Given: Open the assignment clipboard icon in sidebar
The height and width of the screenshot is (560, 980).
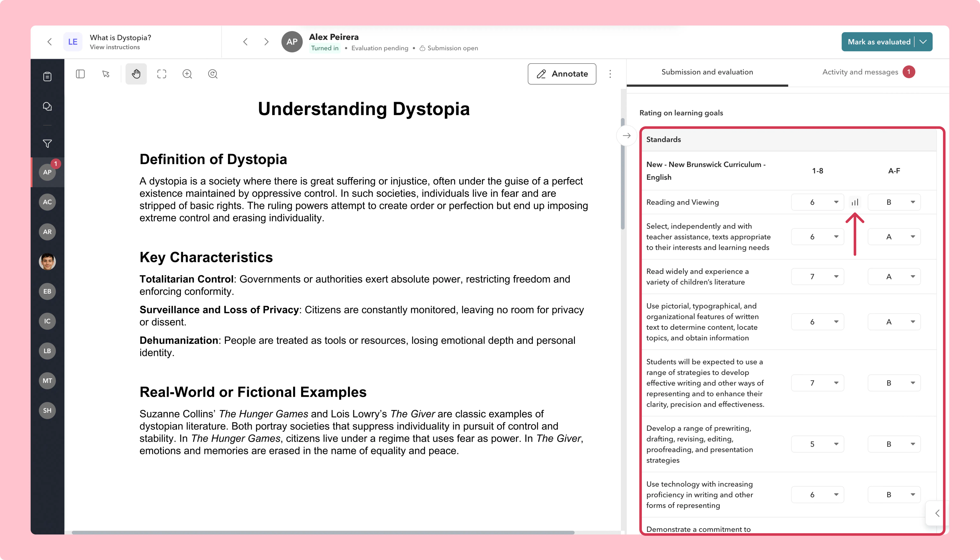Looking at the screenshot, I should (x=47, y=77).
